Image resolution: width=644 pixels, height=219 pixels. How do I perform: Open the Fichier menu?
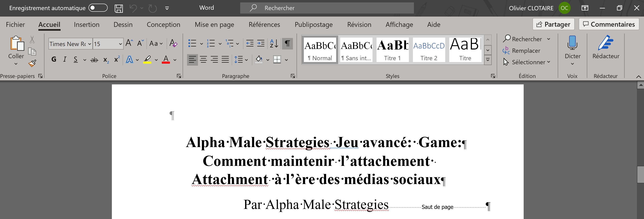click(x=16, y=24)
